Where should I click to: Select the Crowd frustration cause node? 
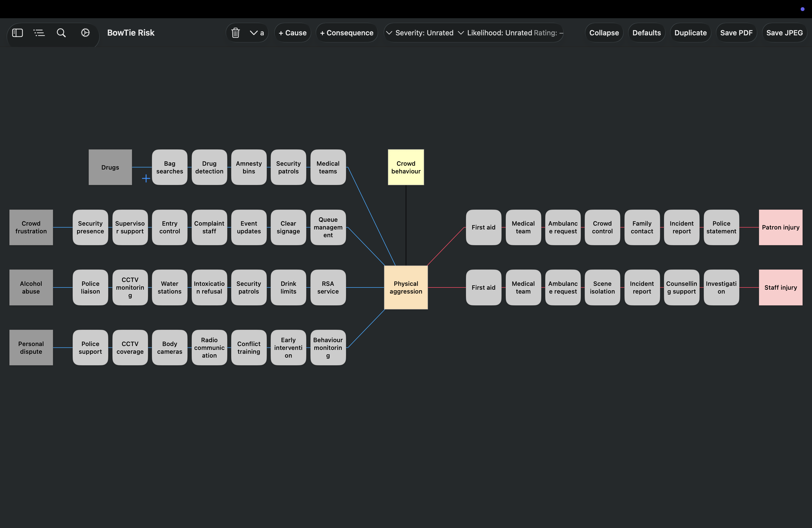coord(31,227)
